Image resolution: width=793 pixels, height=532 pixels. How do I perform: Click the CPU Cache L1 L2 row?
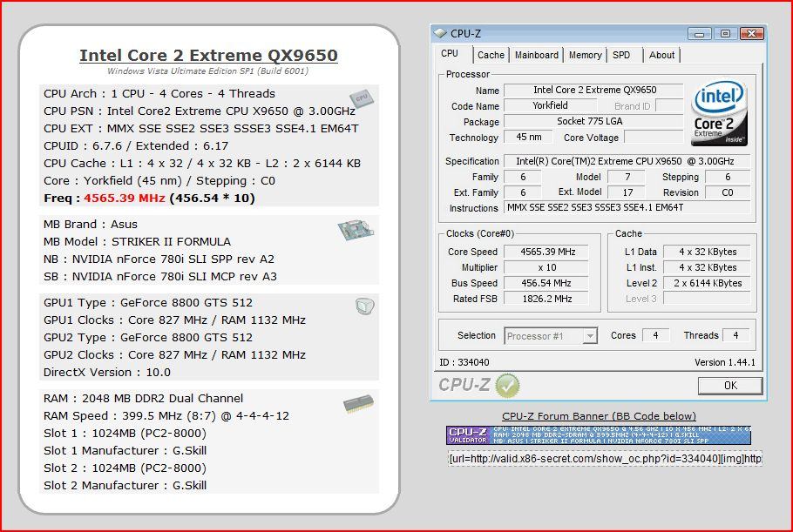[x=202, y=163]
